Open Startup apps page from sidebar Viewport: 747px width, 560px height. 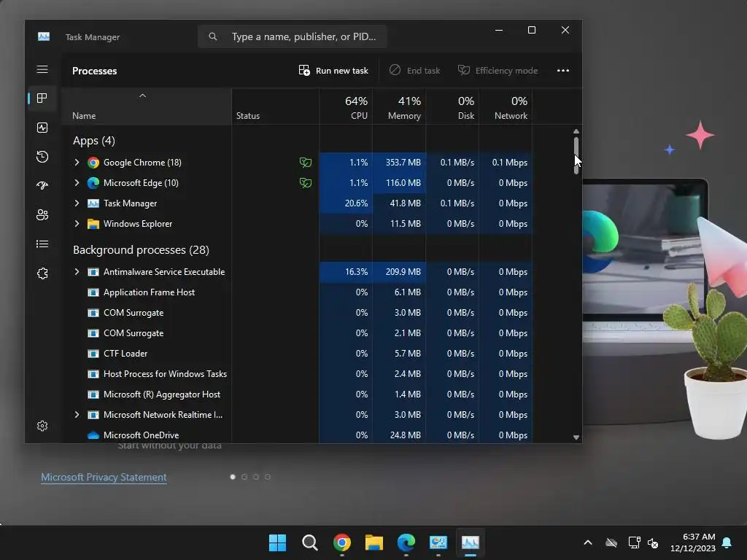[42, 186]
